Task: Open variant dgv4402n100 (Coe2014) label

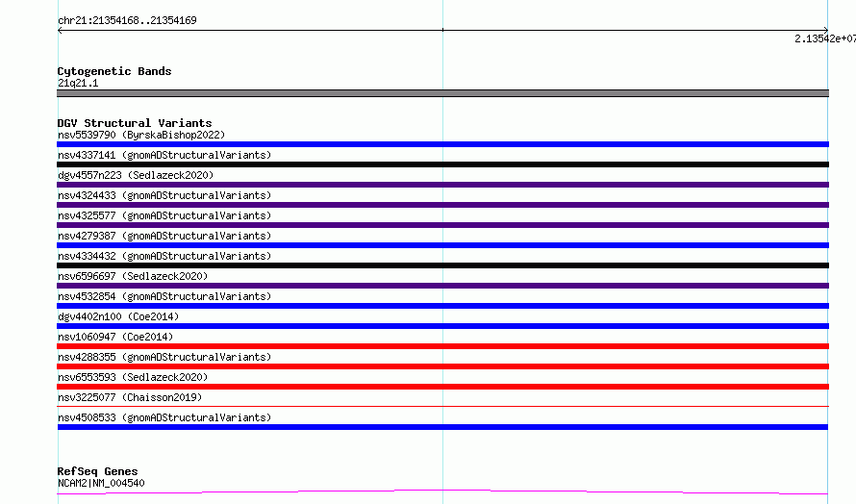Action: coord(118,316)
